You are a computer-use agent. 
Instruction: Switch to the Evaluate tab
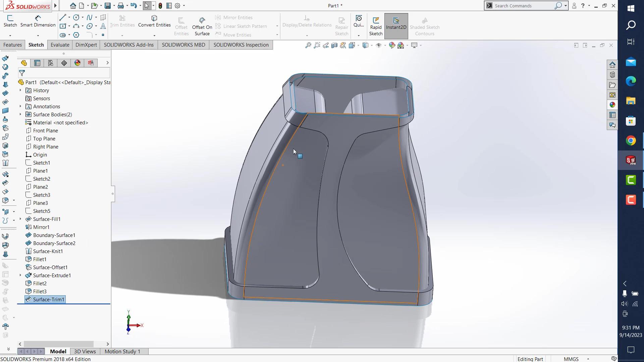tap(60, 45)
